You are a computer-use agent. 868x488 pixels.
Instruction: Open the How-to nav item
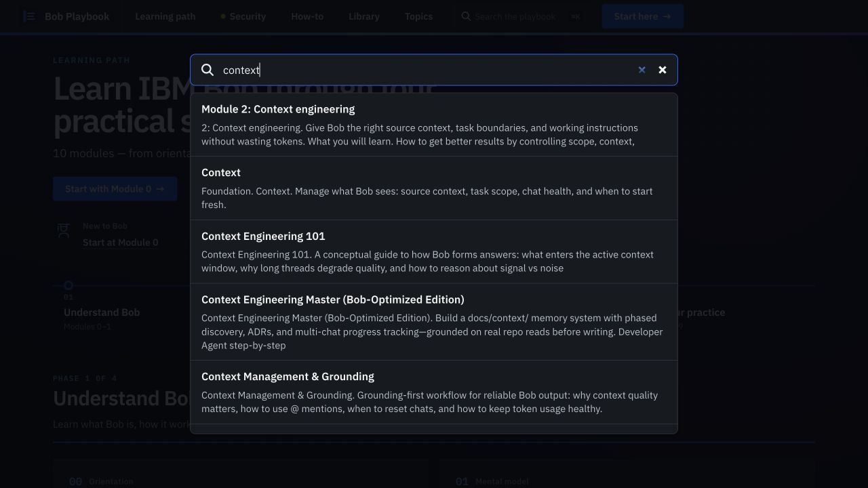pyautogui.click(x=307, y=16)
